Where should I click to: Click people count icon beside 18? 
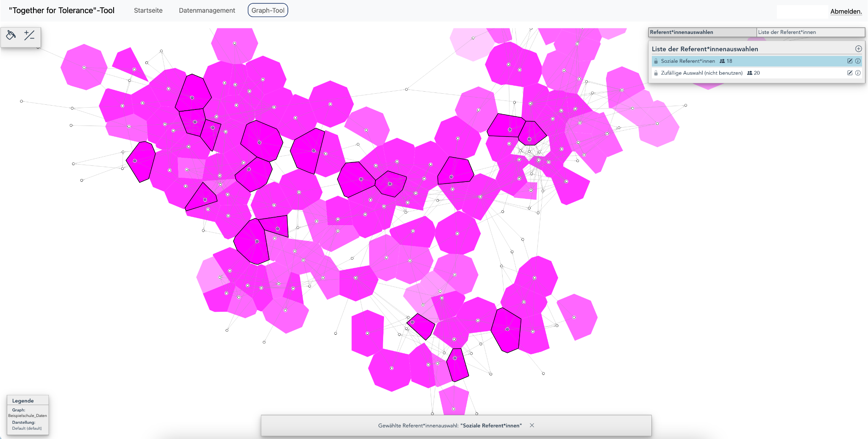[x=722, y=61]
